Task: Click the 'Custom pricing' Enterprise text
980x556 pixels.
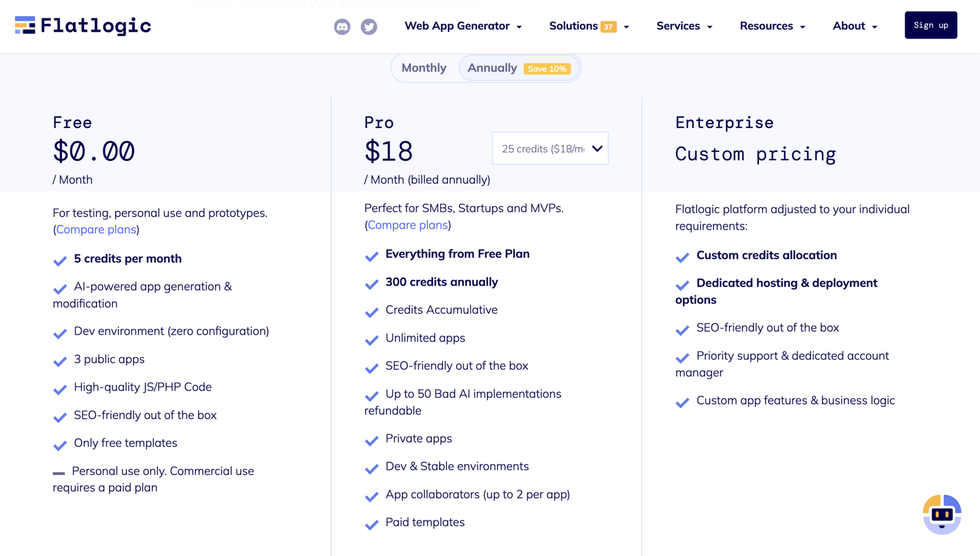Action: tap(755, 154)
